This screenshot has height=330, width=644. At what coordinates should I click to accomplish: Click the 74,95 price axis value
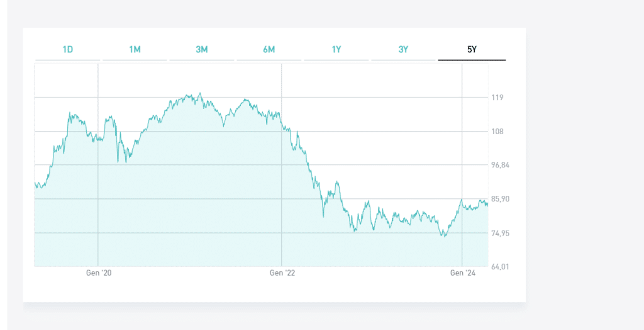(x=500, y=233)
